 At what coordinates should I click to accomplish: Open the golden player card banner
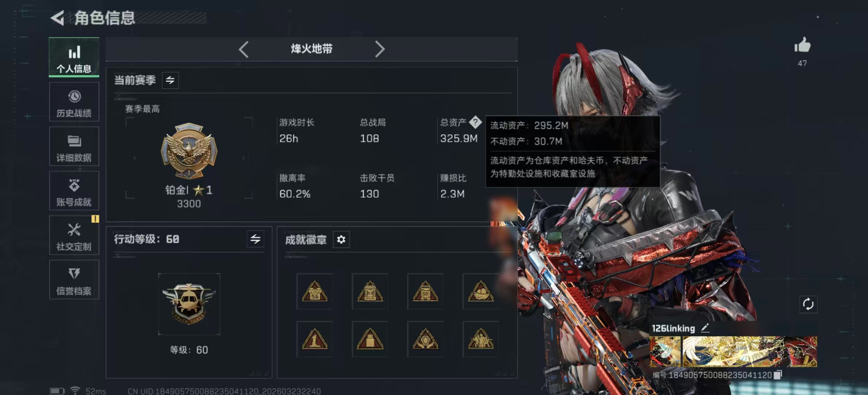pyautogui.click(x=733, y=351)
